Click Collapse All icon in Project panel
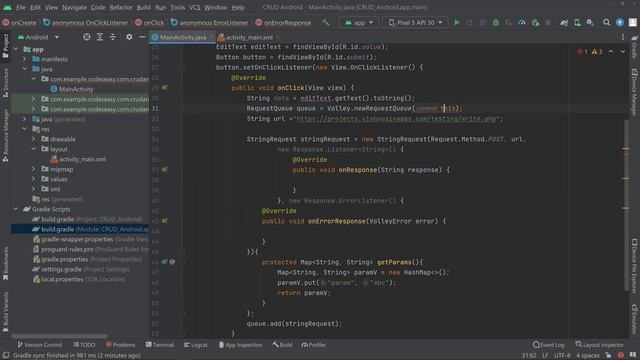This screenshot has height=360, width=640. click(x=113, y=37)
